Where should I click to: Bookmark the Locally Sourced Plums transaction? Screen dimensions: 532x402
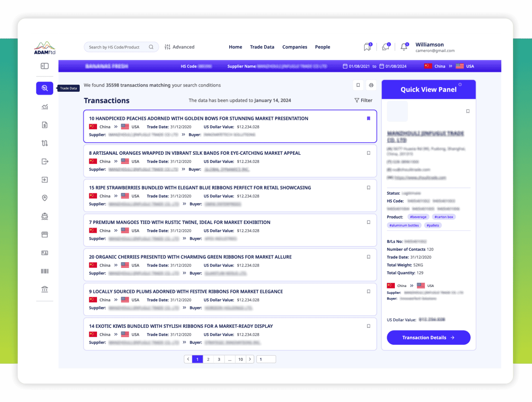coord(369,292)
